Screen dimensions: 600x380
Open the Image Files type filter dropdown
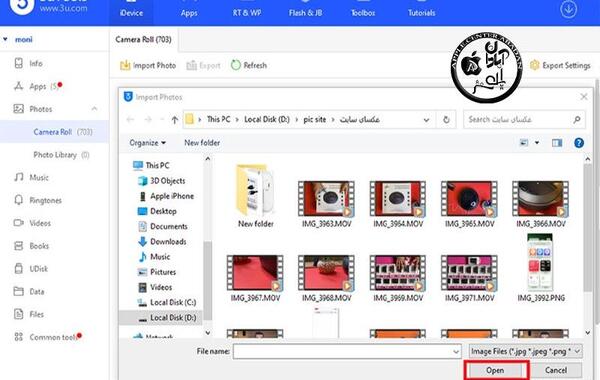pyautogui.click(x=526, y=351)
